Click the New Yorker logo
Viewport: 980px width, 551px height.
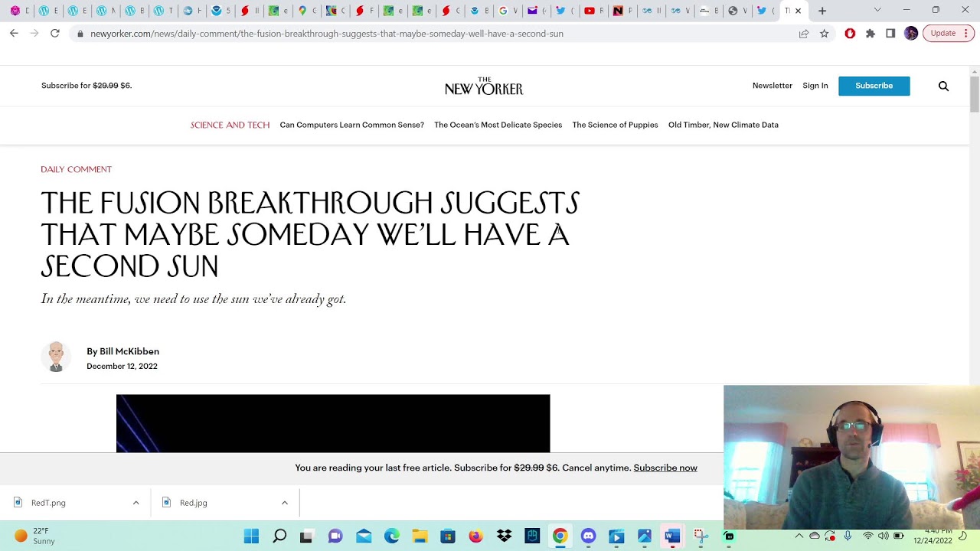[x=484, y=86]
